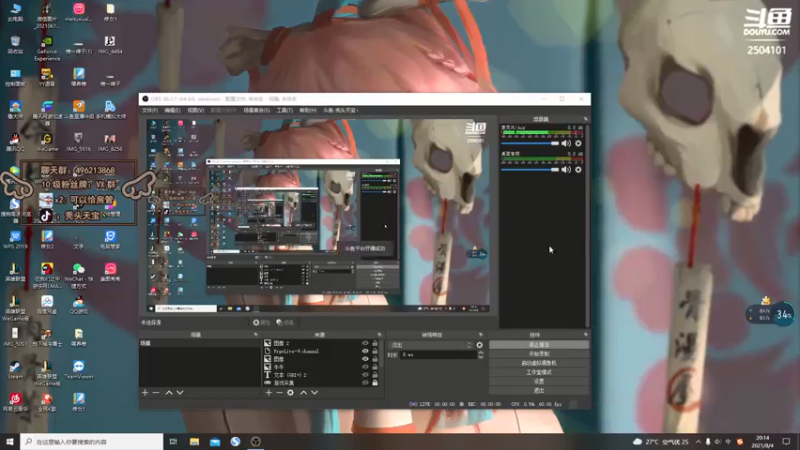The image size is (800, 450).
Task: Toggle 工作室模式 studio mode button
Action: point(539,372)
